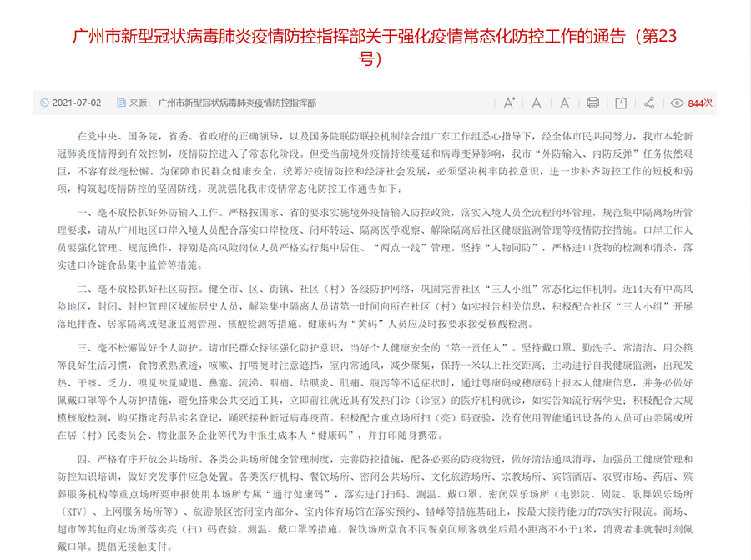Click the intro paragraph starting 在党中央
This screenshot has width=751, height=560.
(x=375, y=163)
